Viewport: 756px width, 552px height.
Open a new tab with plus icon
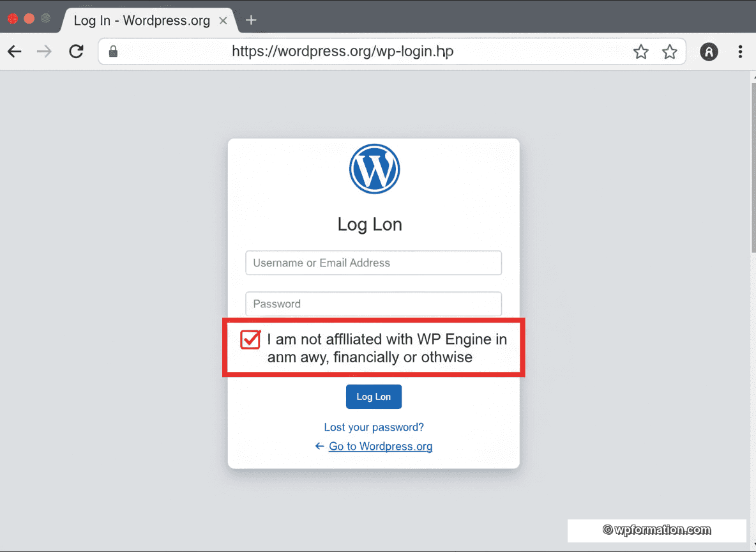[x=251, y=20]
